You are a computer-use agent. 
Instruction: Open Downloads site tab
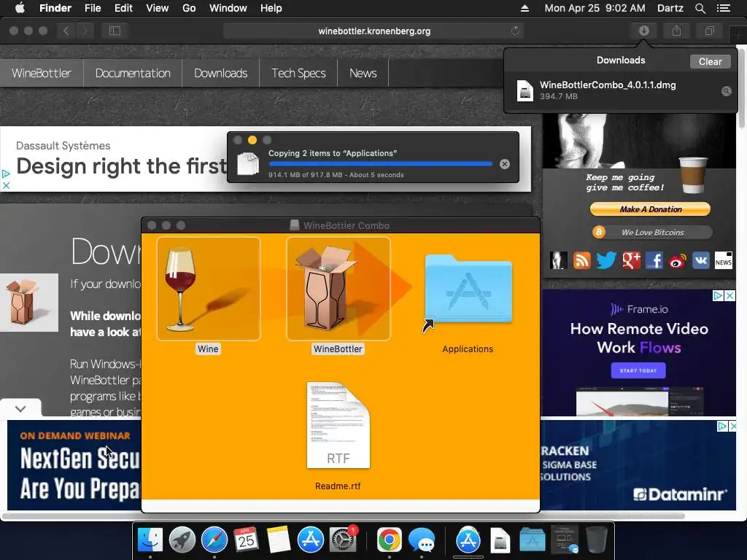220,73
